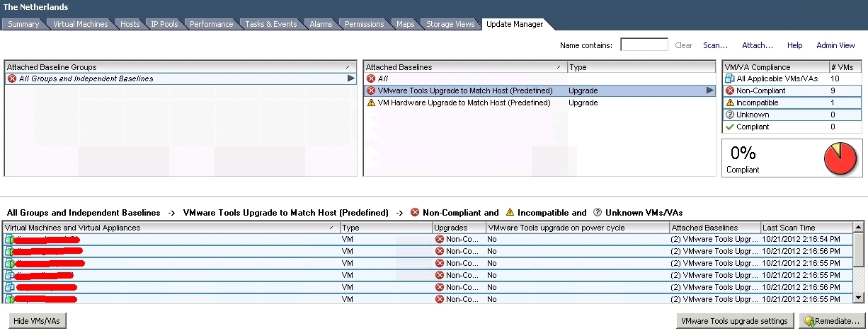The width and height of the screenshot is (868, 333).
Task: Click Incompatible warning icon in breadcrumb heading
Action: point(510,212)
